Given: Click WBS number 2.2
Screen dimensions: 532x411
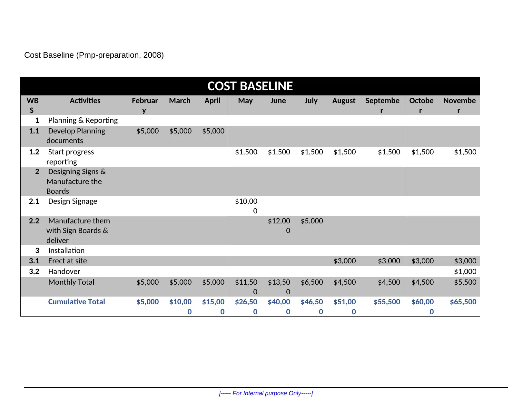Looking at the screenshot, I should point(34,221).
